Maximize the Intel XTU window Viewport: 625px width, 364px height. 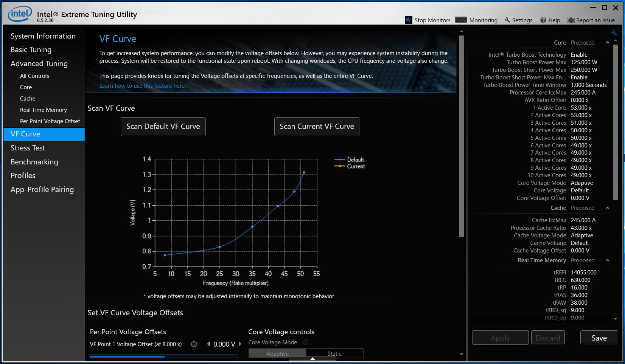[605, 8]
